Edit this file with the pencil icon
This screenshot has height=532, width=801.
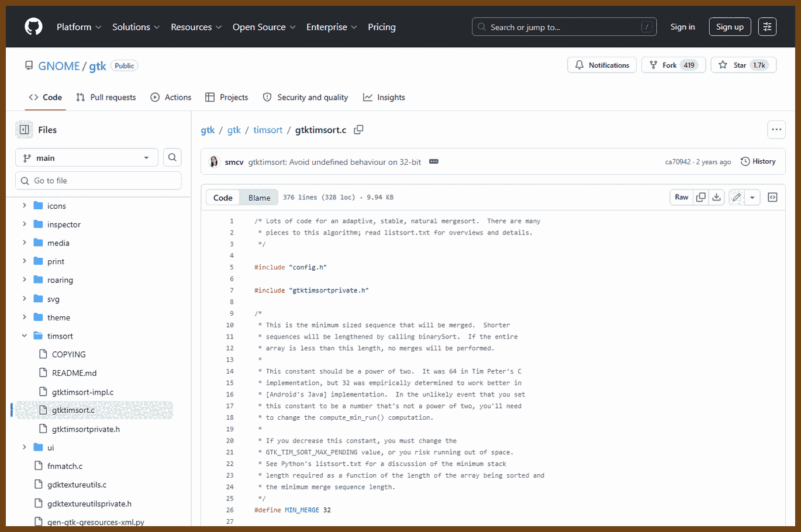coord(737,198)
